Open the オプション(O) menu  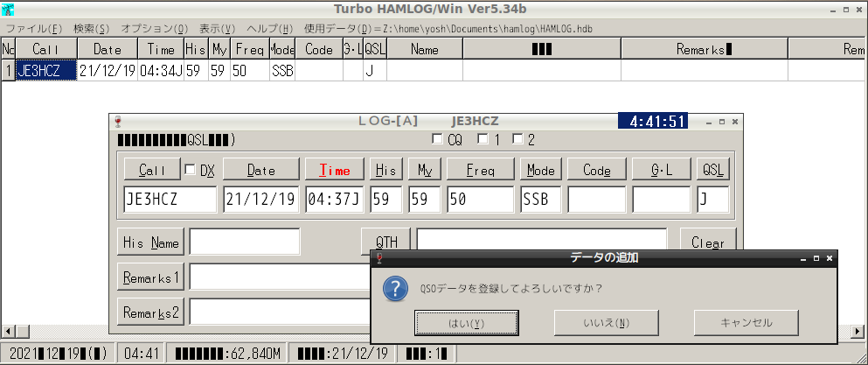point(155,28)
